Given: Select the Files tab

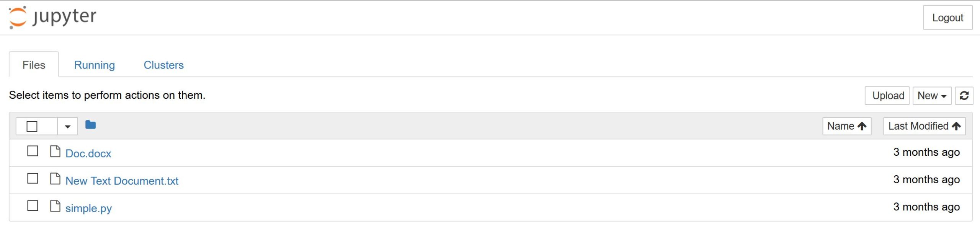Looking at the screenshot, I should 34,65.
